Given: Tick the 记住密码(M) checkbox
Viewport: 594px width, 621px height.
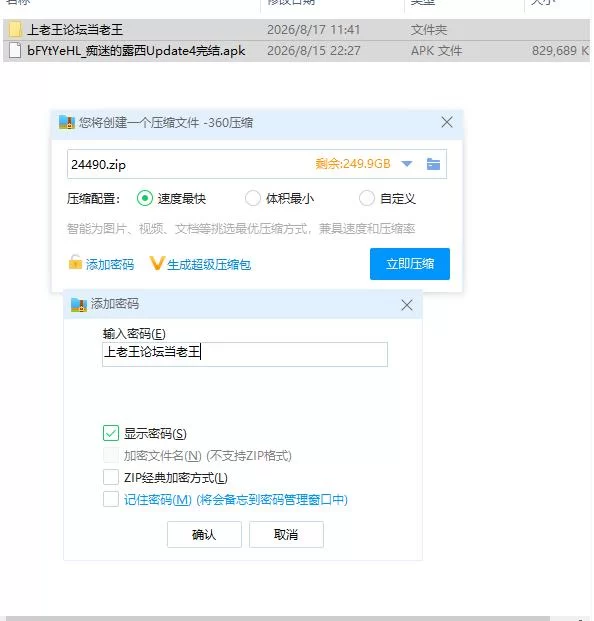Looking at the screenshot, I should pyautogui.click(x=111, y=499).
